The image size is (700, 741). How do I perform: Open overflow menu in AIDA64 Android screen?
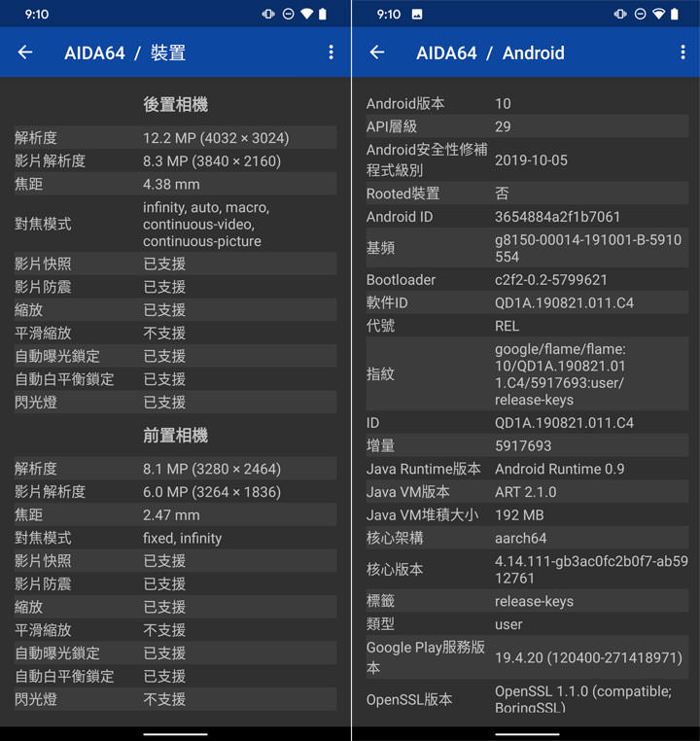click(683, 52)
